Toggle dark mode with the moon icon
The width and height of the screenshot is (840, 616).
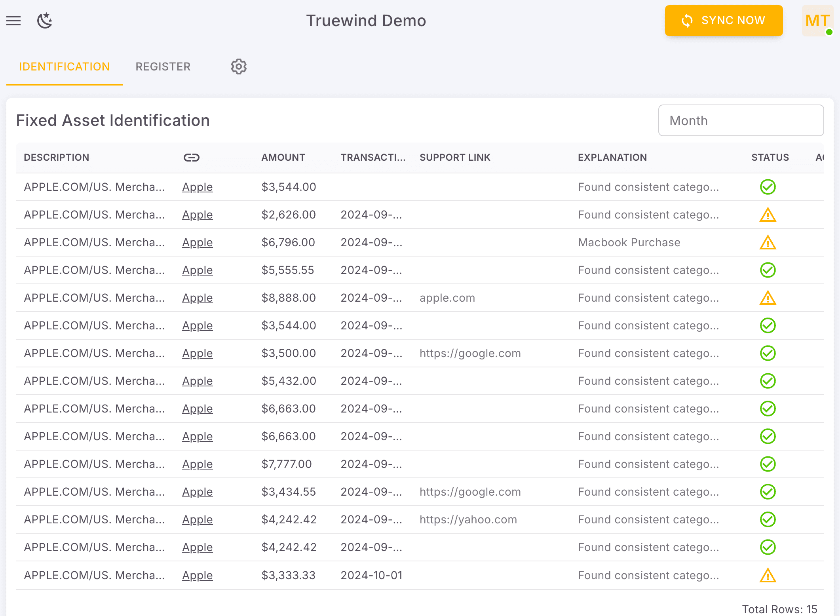[x=44, y=21]
